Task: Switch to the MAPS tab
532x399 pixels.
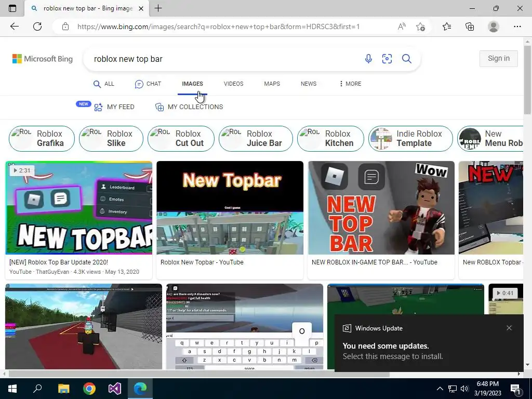Action: [x=272, y=84]
